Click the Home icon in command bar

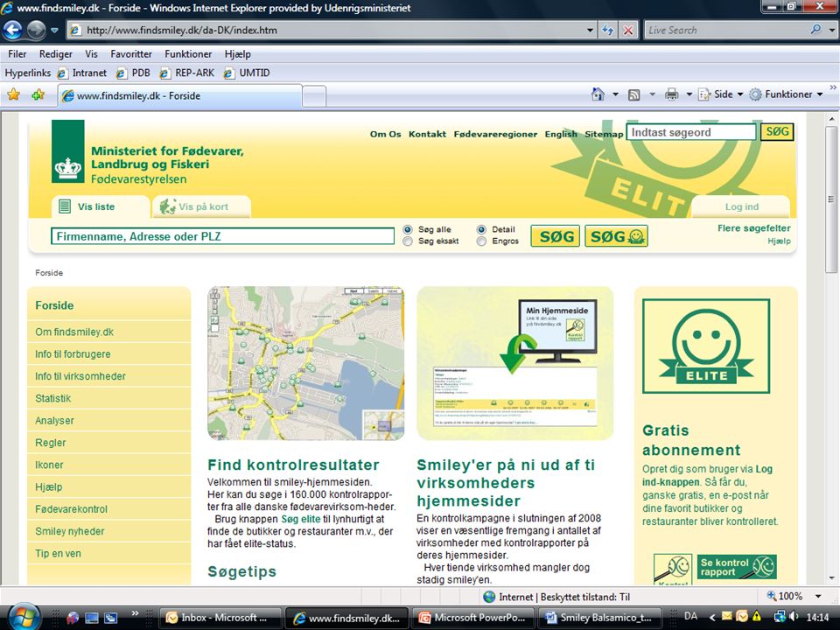point(598,94)
